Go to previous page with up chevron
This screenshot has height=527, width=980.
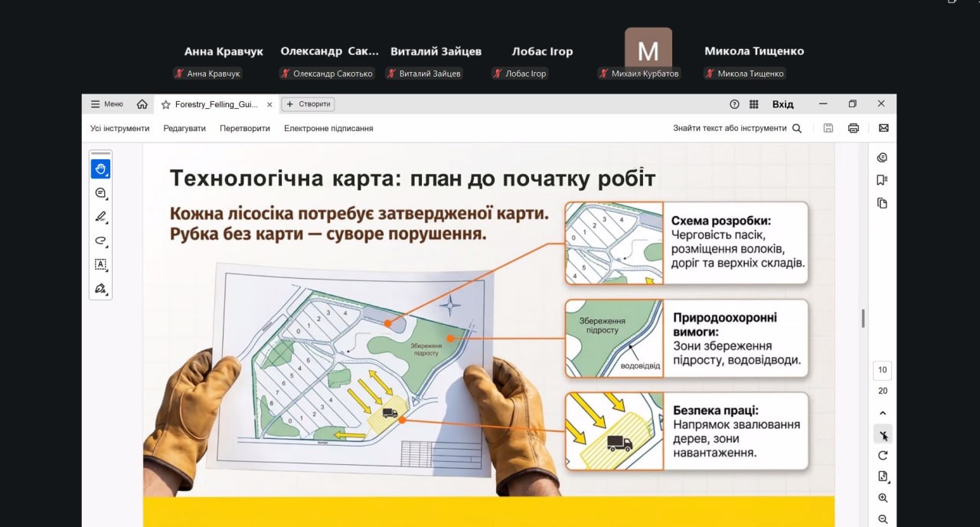(x=883, y=414)
